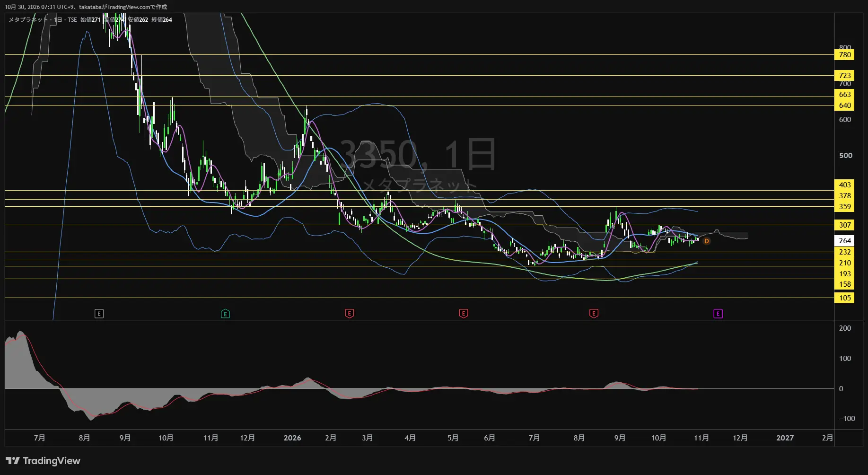Image resolution: width=868 pixels, height=475 pixels.
Task: Click the purple upcoming earnings E marker
Action: 718,314
